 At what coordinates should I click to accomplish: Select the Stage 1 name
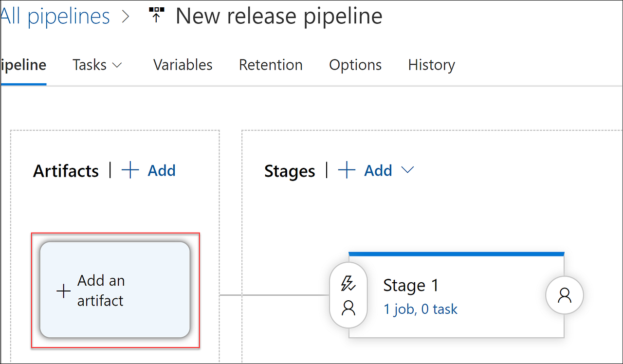tap(411, 285)
